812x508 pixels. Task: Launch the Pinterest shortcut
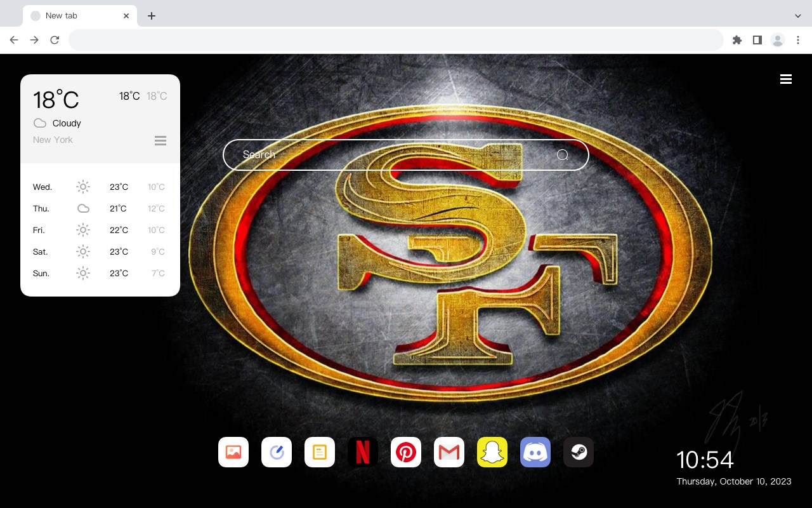click(x=406, y=452)
